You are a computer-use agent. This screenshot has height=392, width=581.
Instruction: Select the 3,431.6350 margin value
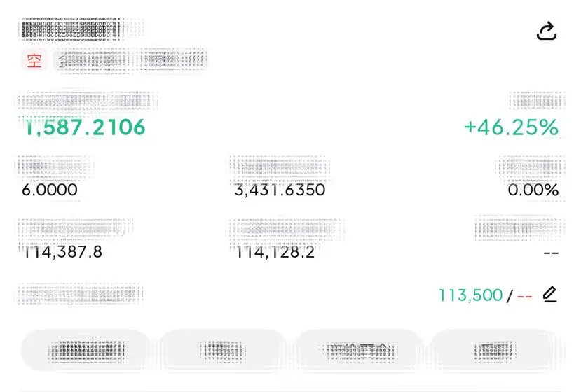point(280,190)
